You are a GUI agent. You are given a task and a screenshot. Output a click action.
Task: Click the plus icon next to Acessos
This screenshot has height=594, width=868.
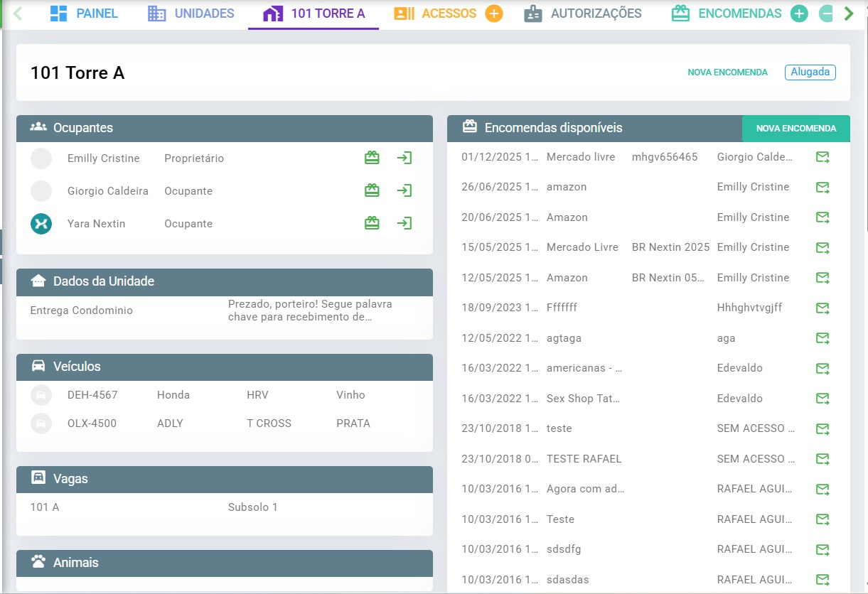coord(494,13)
